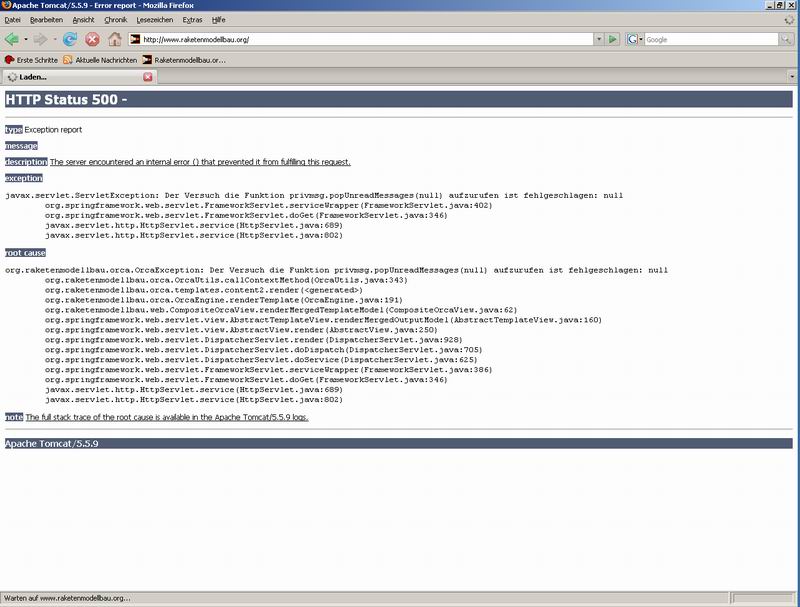This screenshot has height=607, width=800.
Task: Click the site favicon in the address bar
Action: tap(135, 39)
